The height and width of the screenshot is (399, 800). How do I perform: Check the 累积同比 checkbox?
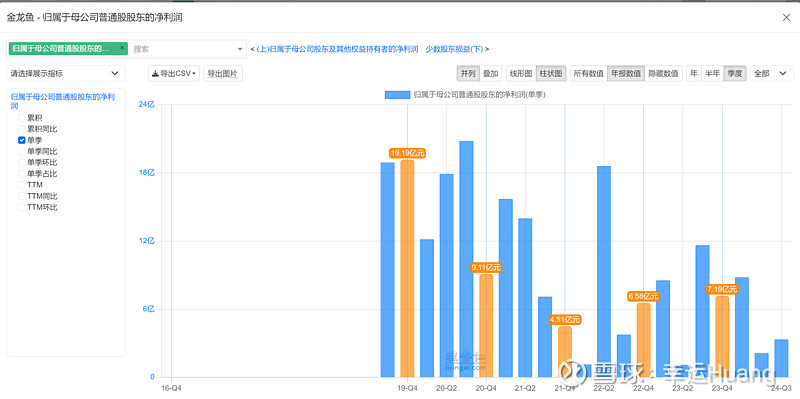pyautogui.click(x=22, y=129)
